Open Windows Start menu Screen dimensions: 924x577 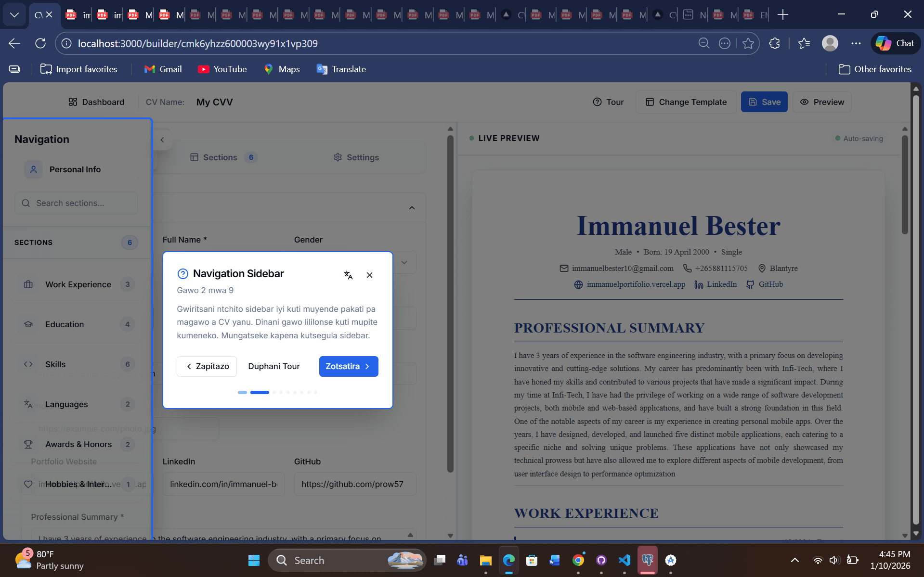pyautogui.click(x=254, y=560)
